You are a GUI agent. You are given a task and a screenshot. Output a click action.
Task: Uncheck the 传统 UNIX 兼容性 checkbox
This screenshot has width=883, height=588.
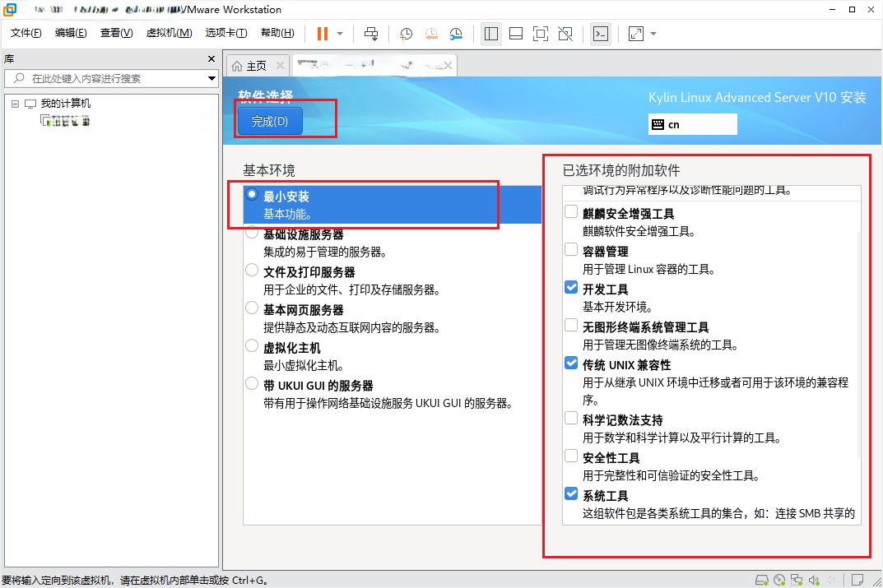point(571,363)
